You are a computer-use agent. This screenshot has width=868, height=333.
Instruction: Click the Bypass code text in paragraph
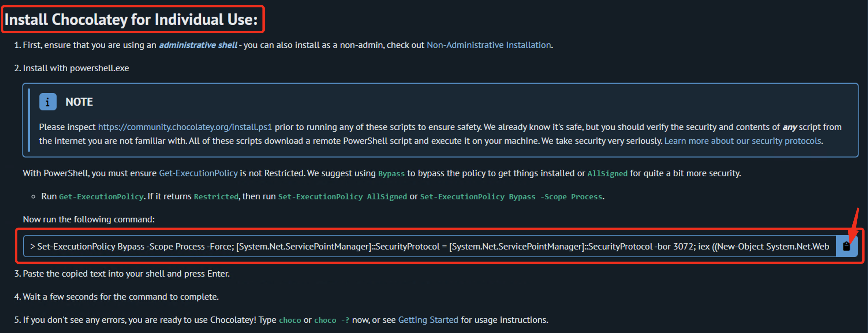tap(391, 174)
